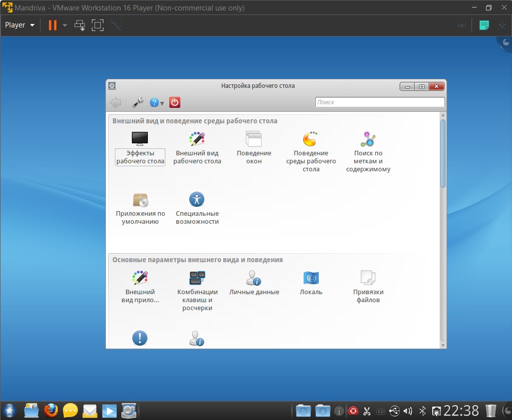Open the second blue folder panel widget
The image size is (512, 420).
coord(323,411)
